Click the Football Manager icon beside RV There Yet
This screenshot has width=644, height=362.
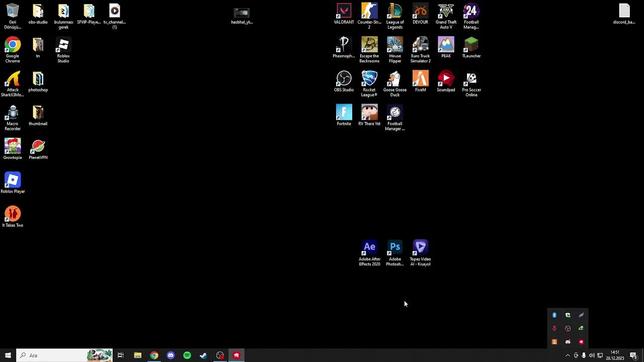tap(395, 118)
